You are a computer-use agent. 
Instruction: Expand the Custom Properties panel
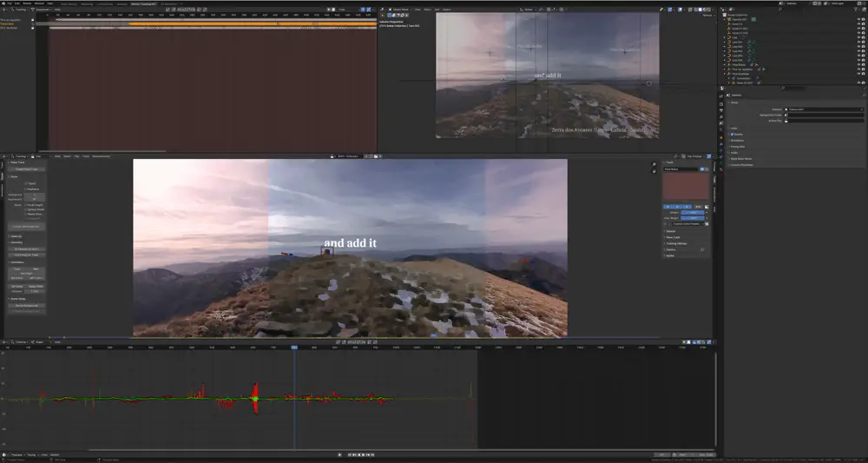[742, 165]
